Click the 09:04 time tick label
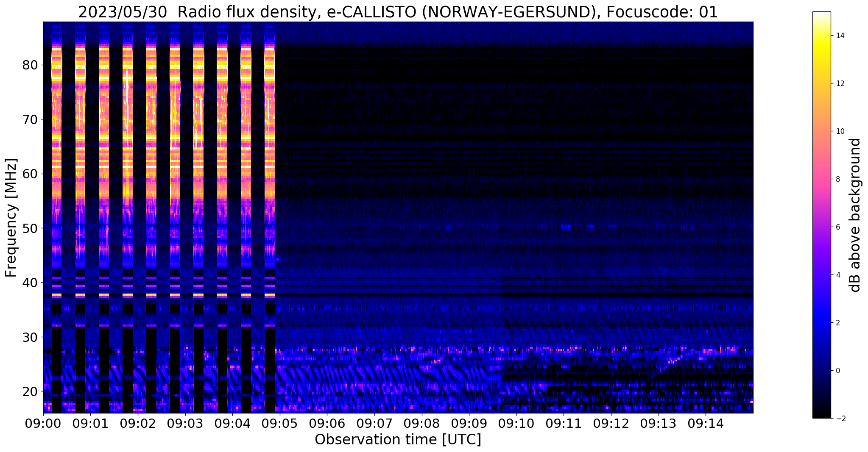 [232, 423]
